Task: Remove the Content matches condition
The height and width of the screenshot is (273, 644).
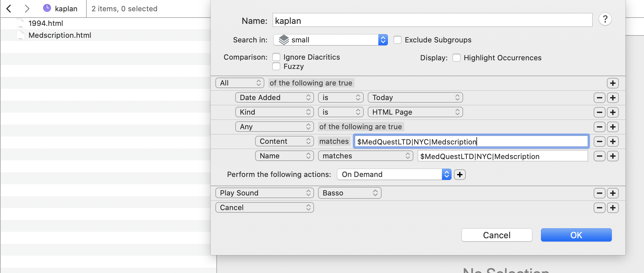Action: coord(599,141)
